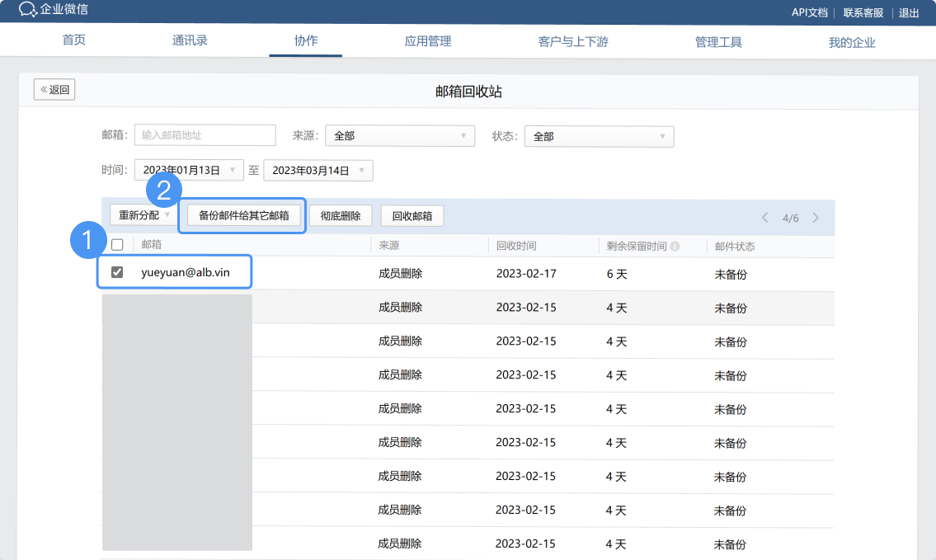The image size is (936, 560).
Task: Switch to the 应用管理 tab
Action: click(x=427, y=39)
